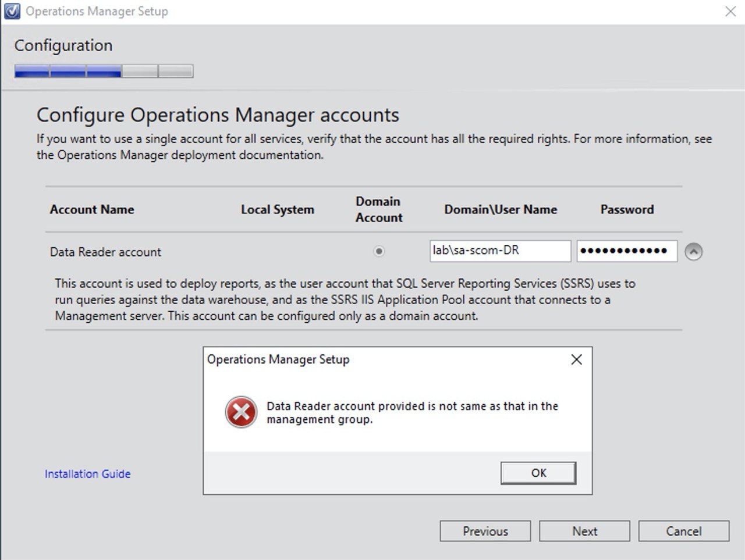The width and height of the screenshot is (745, 560).
Task: Click the Data Reader account label
Action: (x=105, y=252)
